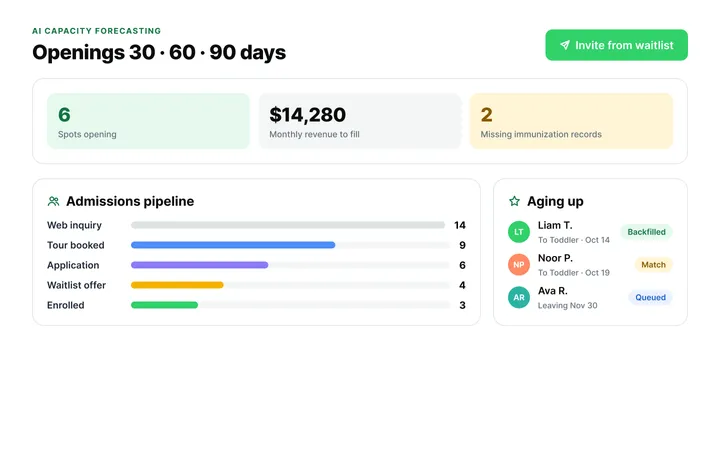Click the 'Waitlist offer' label
This screenshot has width=720, height=450.
tap(76, 285)
